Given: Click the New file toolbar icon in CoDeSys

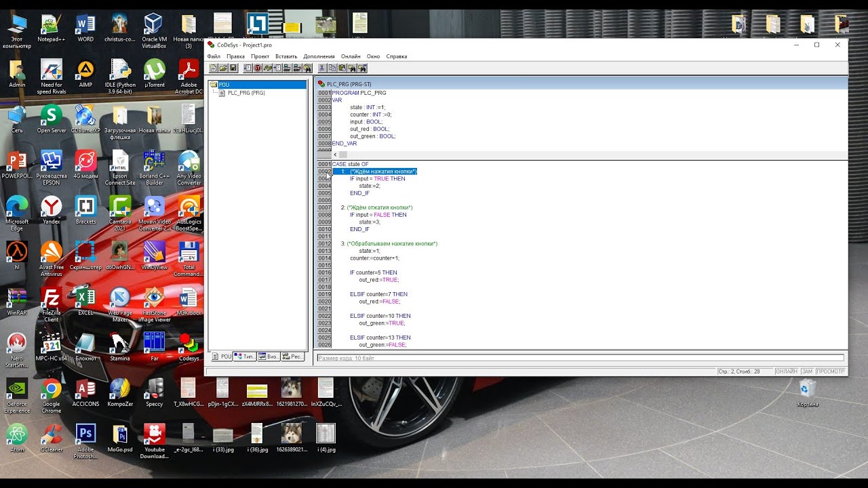Looking at the screenshot, I should pos(214,68).
